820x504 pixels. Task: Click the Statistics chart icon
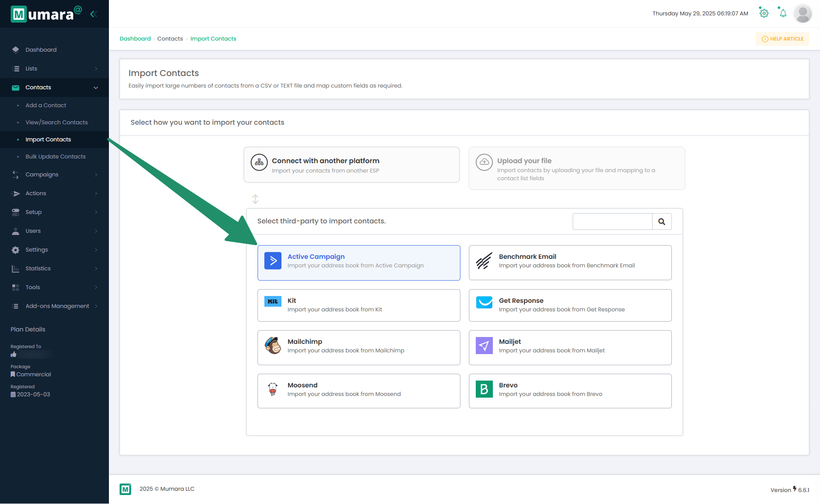[x=16, y=269]
